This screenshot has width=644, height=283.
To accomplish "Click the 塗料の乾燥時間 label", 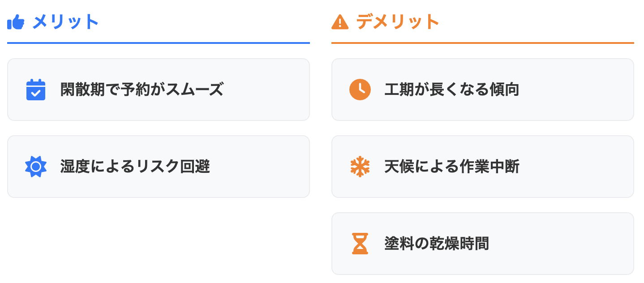I will [x=437, y=244].
